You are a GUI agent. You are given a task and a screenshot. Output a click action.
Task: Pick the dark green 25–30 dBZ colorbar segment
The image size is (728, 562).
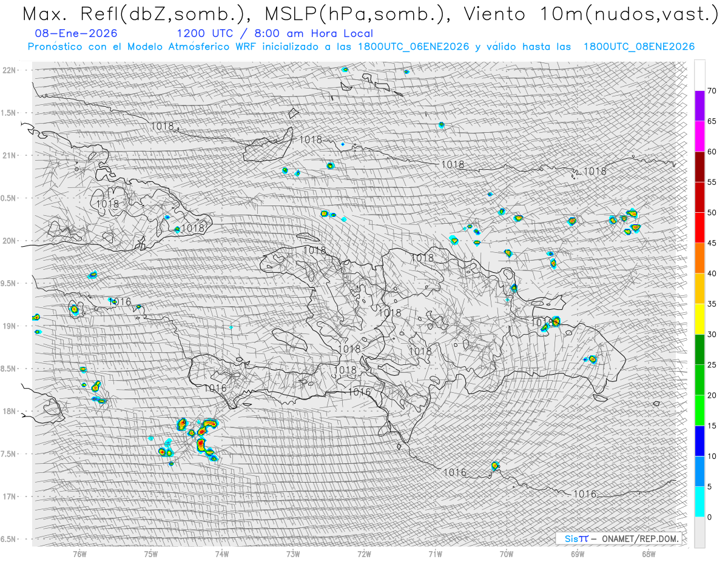tap(699, 350)
